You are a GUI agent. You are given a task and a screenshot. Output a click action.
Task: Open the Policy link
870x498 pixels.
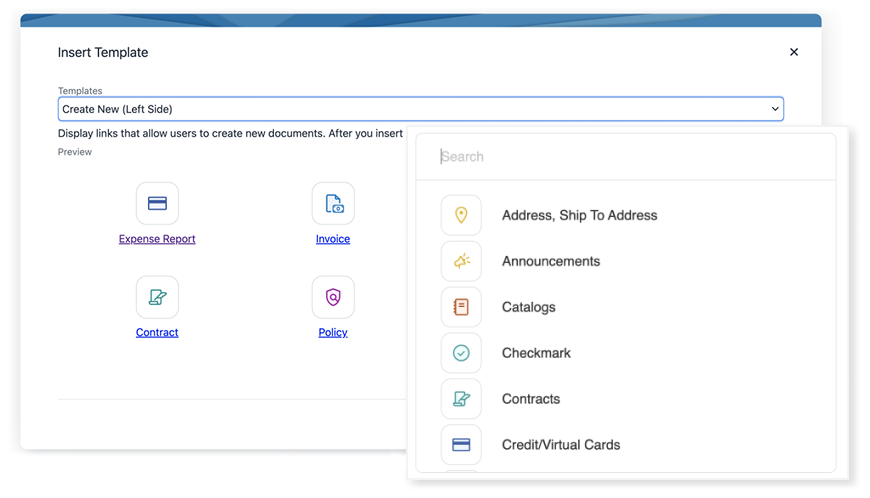(x=333, y=332)
